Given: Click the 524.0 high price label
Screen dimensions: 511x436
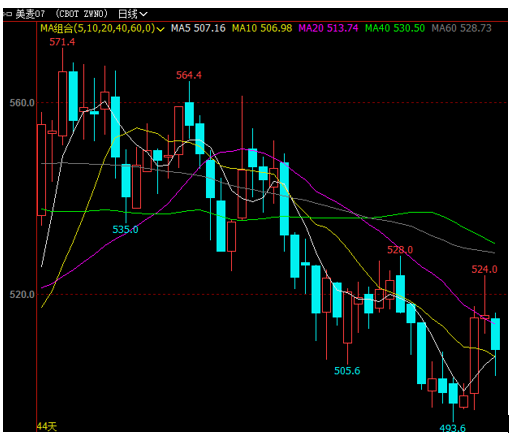Looking at the screenshot, I should (x=484, y=269).
